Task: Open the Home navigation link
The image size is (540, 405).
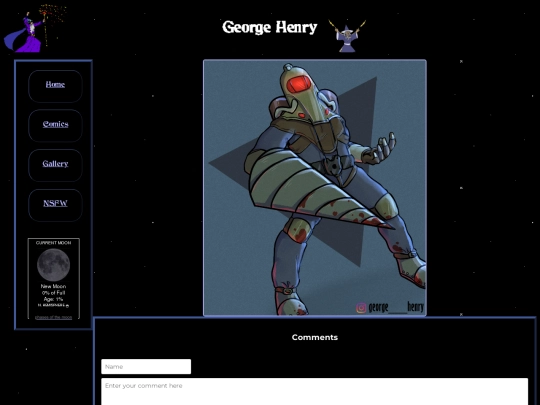Action: tap(55, 84)
